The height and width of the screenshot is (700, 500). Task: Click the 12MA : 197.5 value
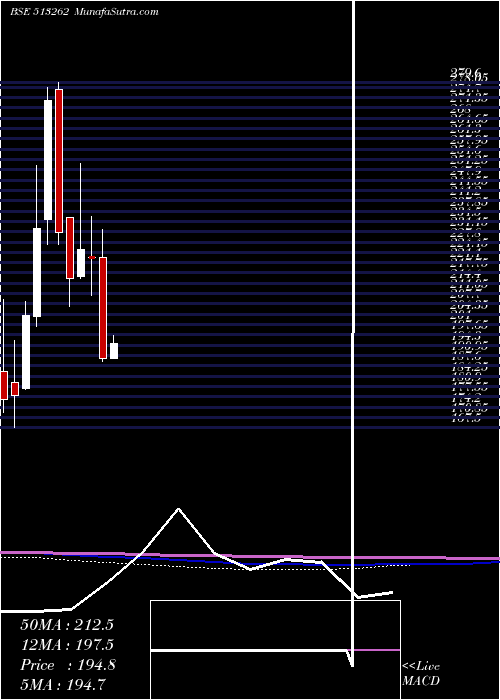67,645
